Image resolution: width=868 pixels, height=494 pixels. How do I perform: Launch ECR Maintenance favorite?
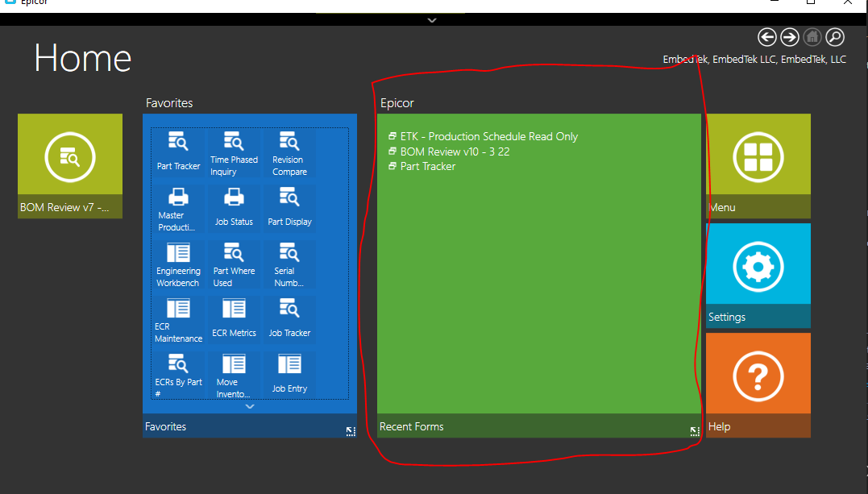(x=178, y=320)
